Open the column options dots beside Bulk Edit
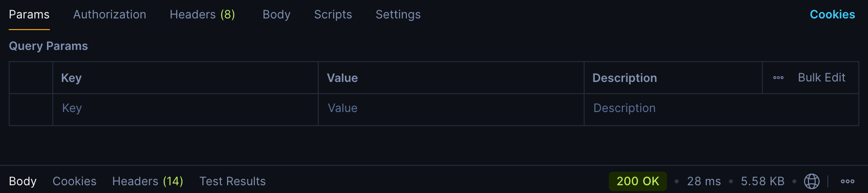This screenshot has width=868, height=193. pos(778,78)
